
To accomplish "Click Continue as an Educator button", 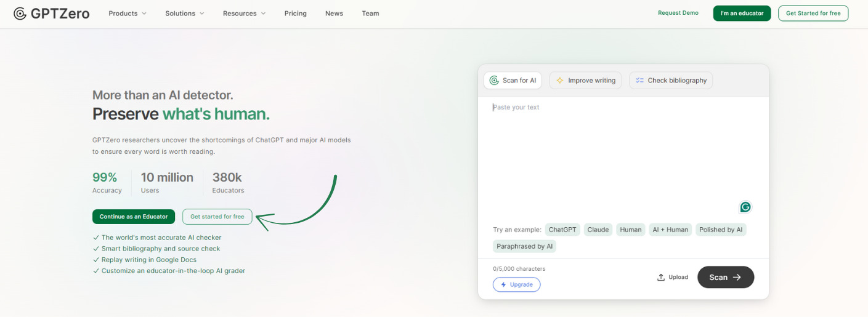I will 134,217.
